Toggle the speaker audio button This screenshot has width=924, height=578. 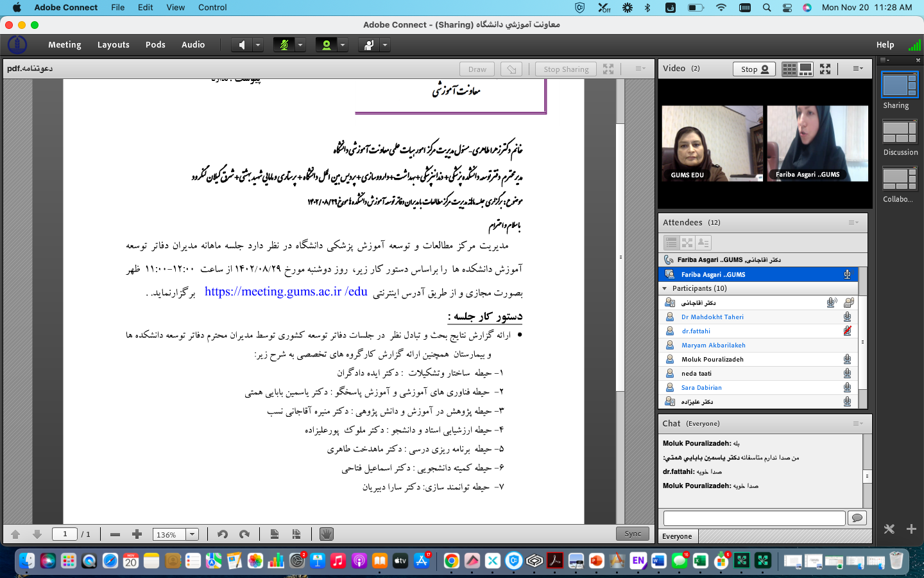(241, 45)
